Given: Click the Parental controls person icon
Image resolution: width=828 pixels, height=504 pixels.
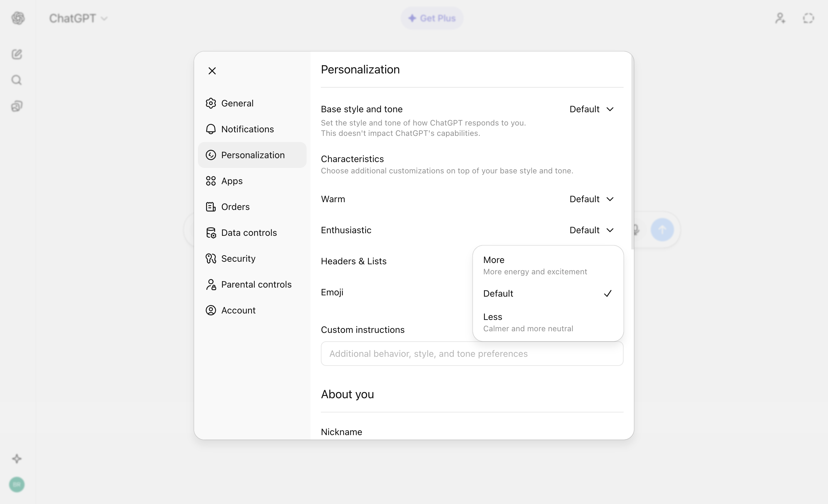Looking at the screenshot, I should (211, 284).
